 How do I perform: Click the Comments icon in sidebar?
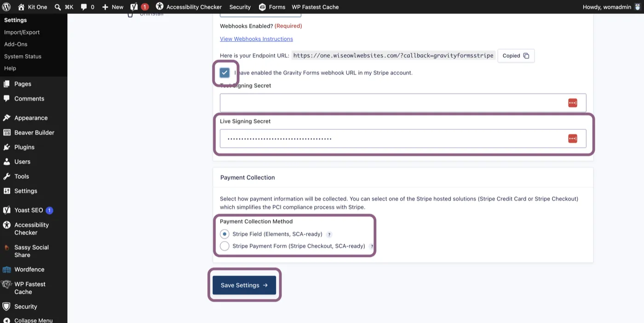coord(6,98)
